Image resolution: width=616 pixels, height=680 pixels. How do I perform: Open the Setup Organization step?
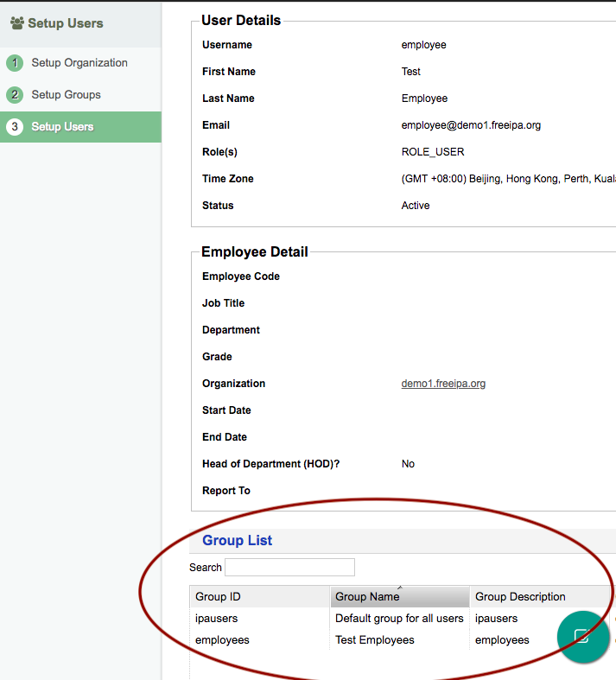(x=79, y=63)
